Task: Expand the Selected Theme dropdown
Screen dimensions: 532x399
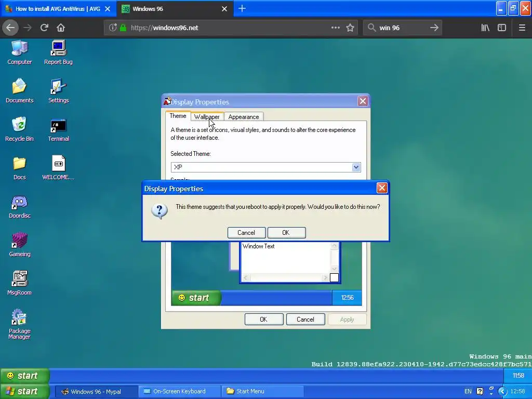Action: pos(356,167)
